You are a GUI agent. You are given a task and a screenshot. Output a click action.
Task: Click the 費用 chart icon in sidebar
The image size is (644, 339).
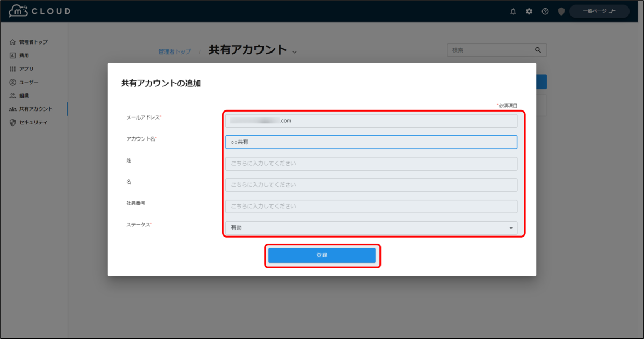tap(12, 55)
